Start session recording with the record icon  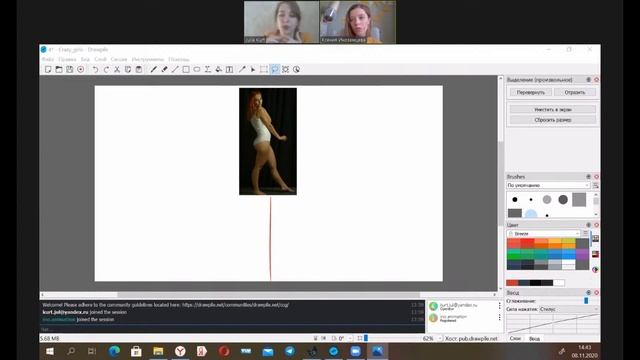click(81, 69)
